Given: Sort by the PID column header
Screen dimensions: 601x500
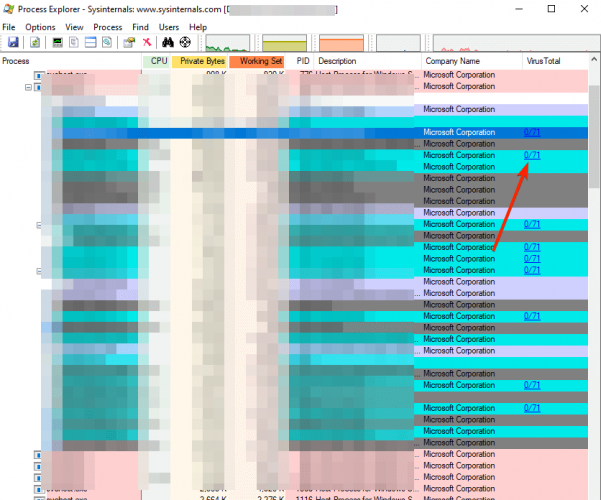Looking at the screenshot, I should click(300, 61).
